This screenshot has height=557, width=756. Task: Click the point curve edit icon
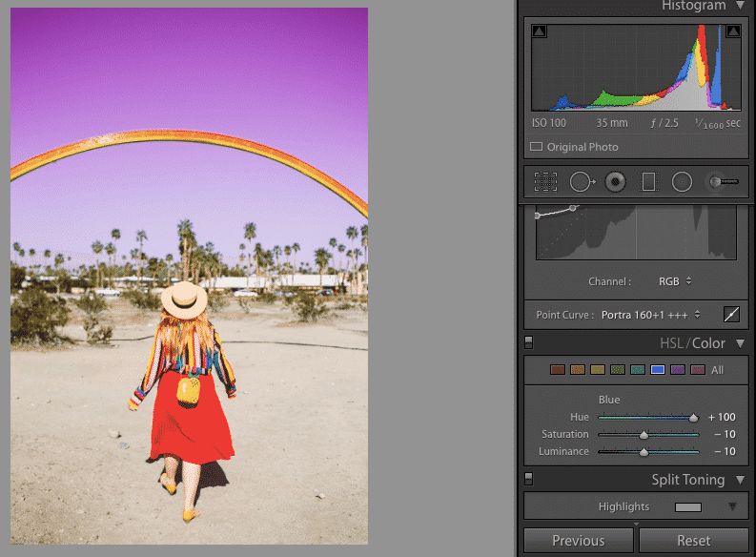pos(731,314)
